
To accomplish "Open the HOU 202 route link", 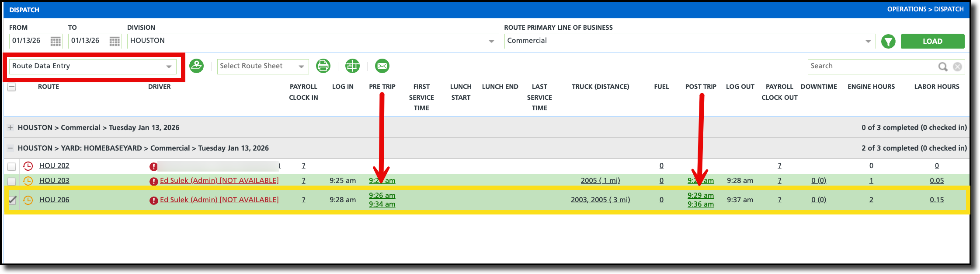I will [54, 165].
